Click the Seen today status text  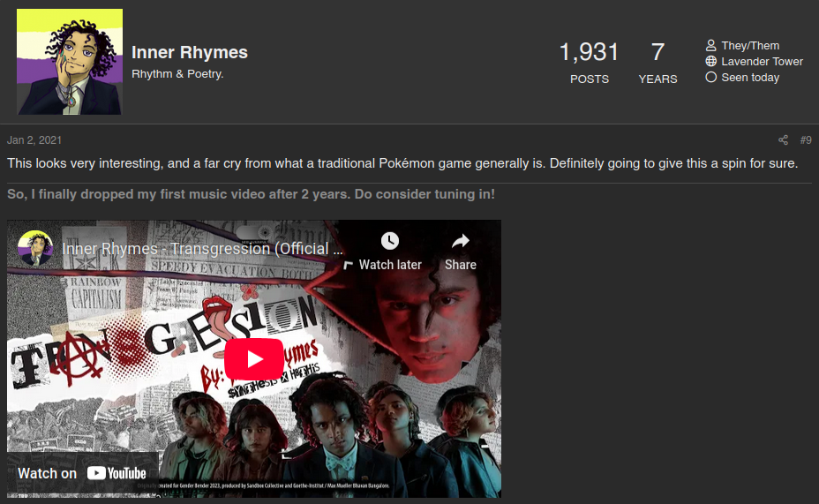point(750,78)
